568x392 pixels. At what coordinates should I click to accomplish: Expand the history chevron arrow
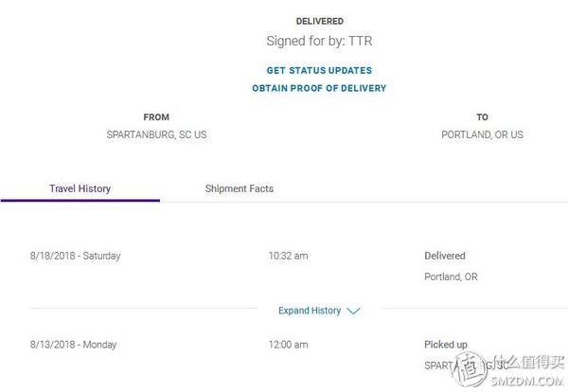coord(353,312)
